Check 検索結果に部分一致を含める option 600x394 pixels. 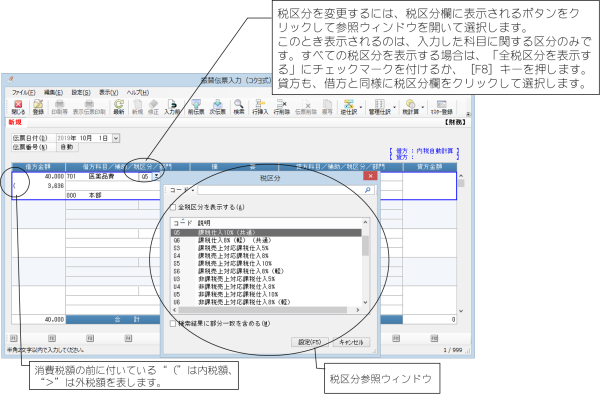pyautogui.click(x=173, y=324)
